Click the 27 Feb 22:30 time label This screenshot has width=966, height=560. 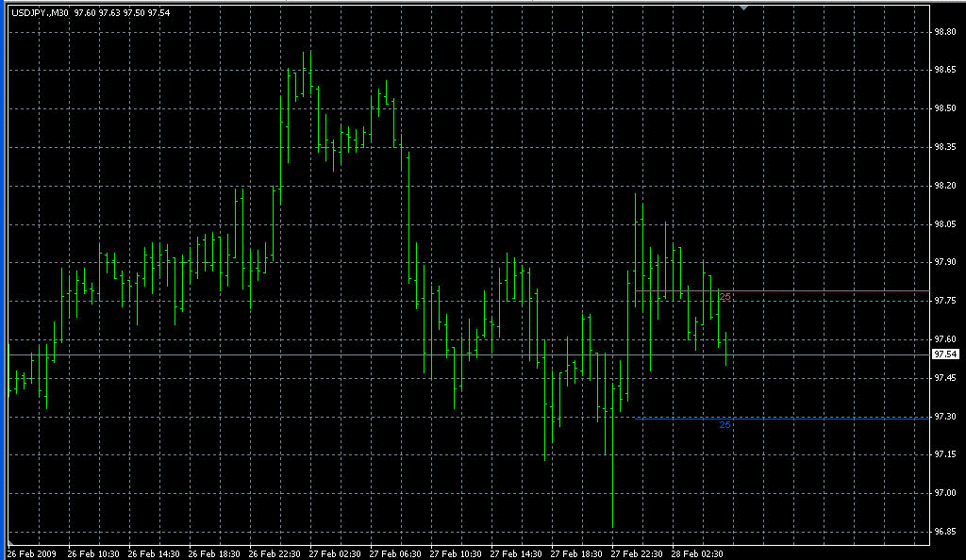(x=637, y=553)
